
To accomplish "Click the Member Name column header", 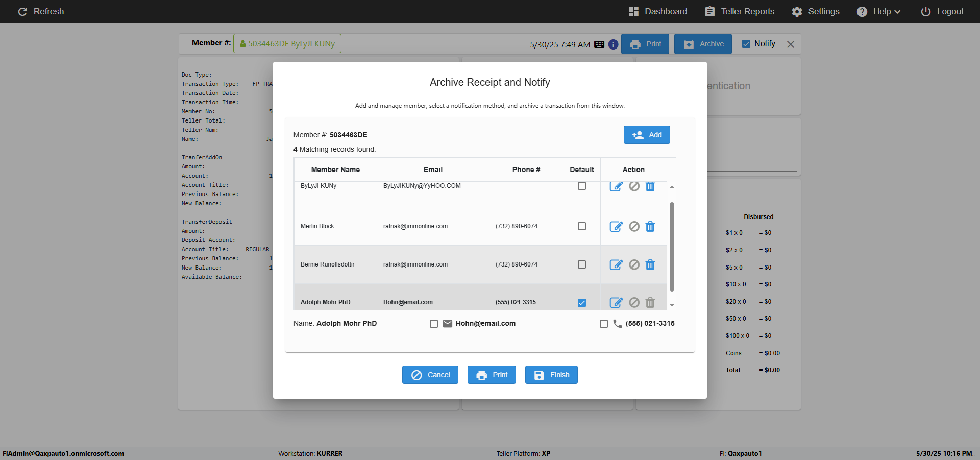I will (335, 170).
